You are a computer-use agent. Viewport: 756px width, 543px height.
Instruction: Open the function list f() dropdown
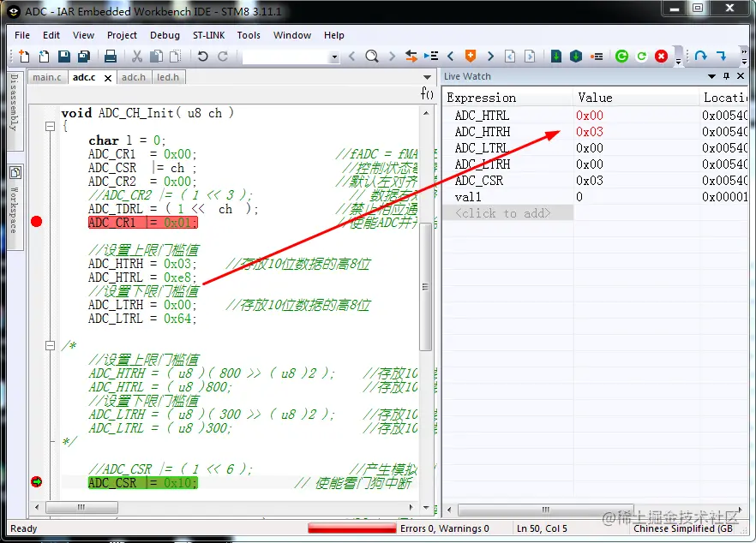pyautogui.click(x=427, y=93)
